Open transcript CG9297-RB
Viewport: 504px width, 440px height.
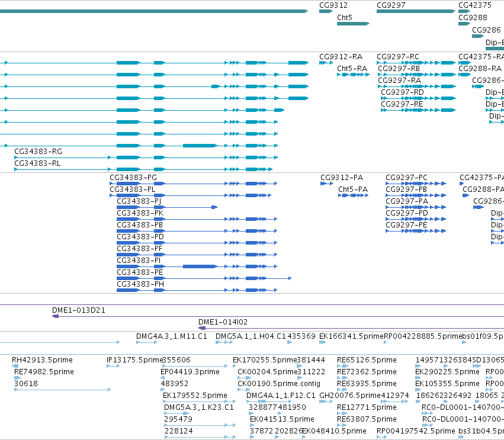coord(417,75)
